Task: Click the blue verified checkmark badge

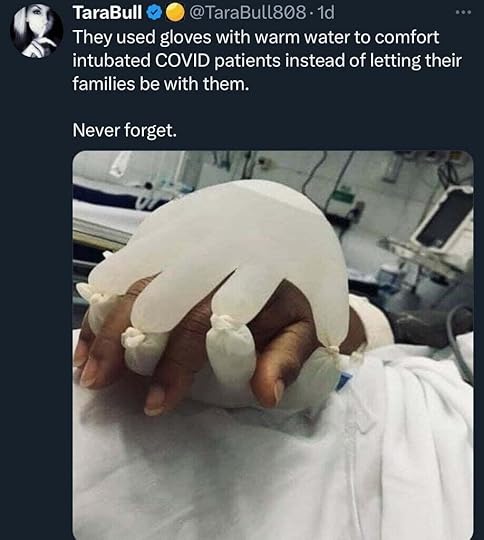Action: tap(155, 13)
